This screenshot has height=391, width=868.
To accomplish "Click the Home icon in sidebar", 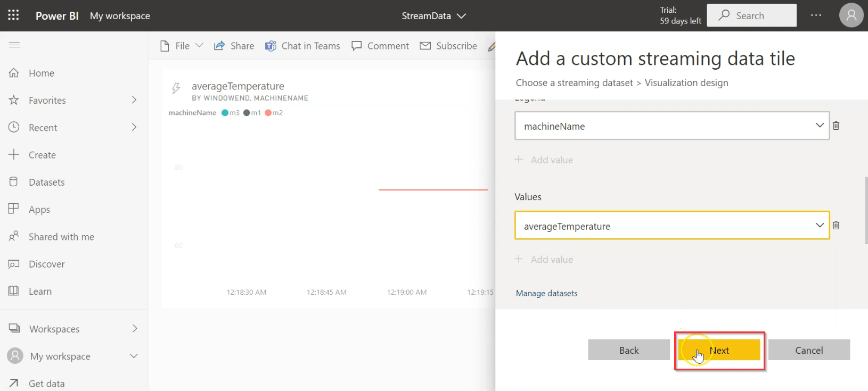I will [14, 73].
